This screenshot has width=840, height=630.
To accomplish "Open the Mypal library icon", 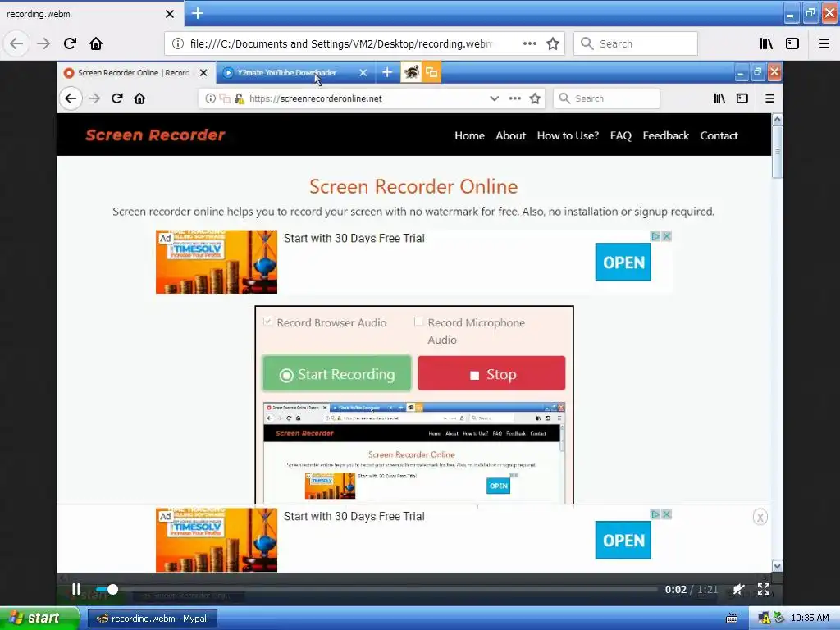I will coord(766,43).
